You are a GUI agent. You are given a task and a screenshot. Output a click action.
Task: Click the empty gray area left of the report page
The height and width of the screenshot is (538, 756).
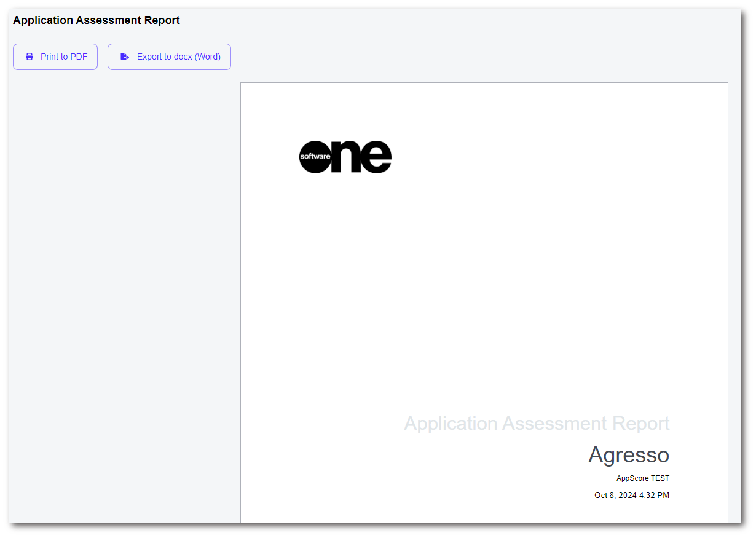123,295
